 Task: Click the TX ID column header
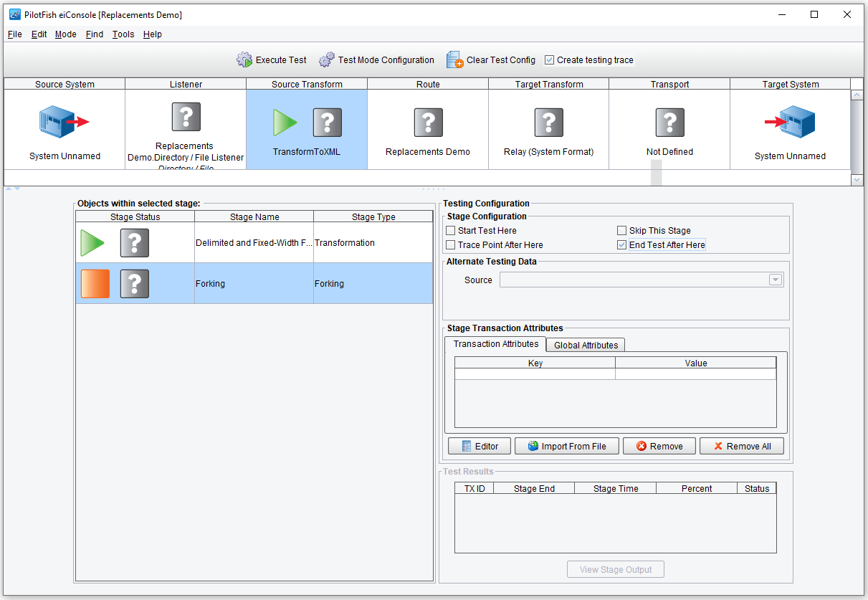click(x=474, y=488)
